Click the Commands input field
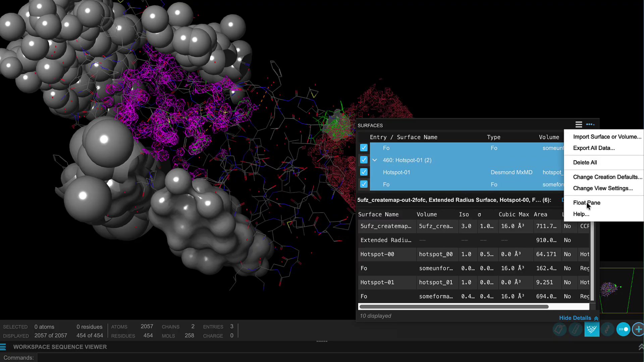Screen dimensions: 644x362 (340, 358)
